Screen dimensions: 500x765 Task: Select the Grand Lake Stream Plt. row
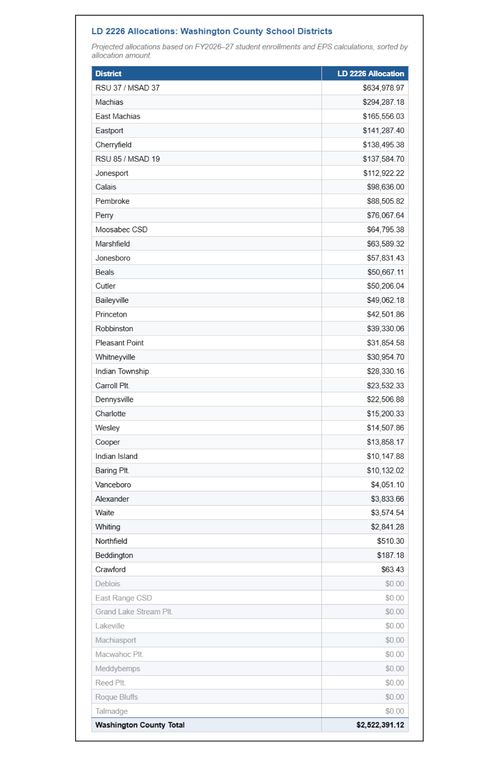[250, 612]
